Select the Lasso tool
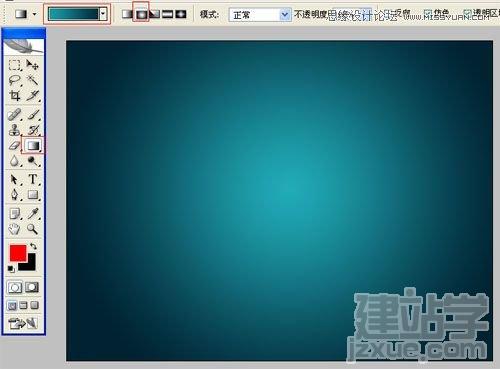 15,80
